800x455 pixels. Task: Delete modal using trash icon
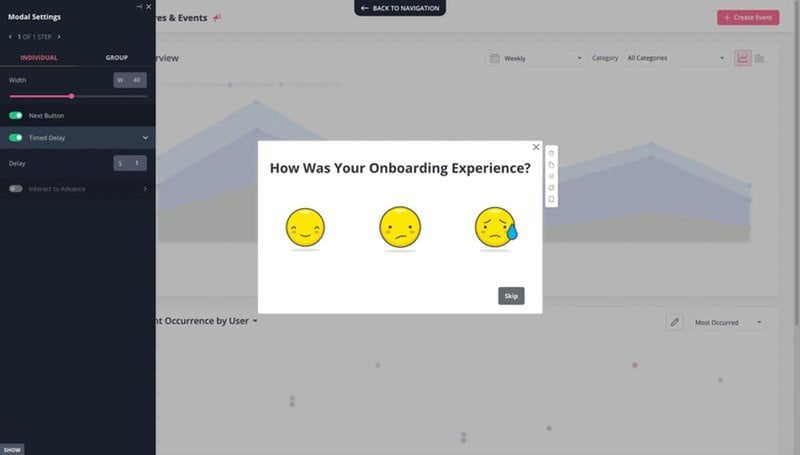coord(551,153)
